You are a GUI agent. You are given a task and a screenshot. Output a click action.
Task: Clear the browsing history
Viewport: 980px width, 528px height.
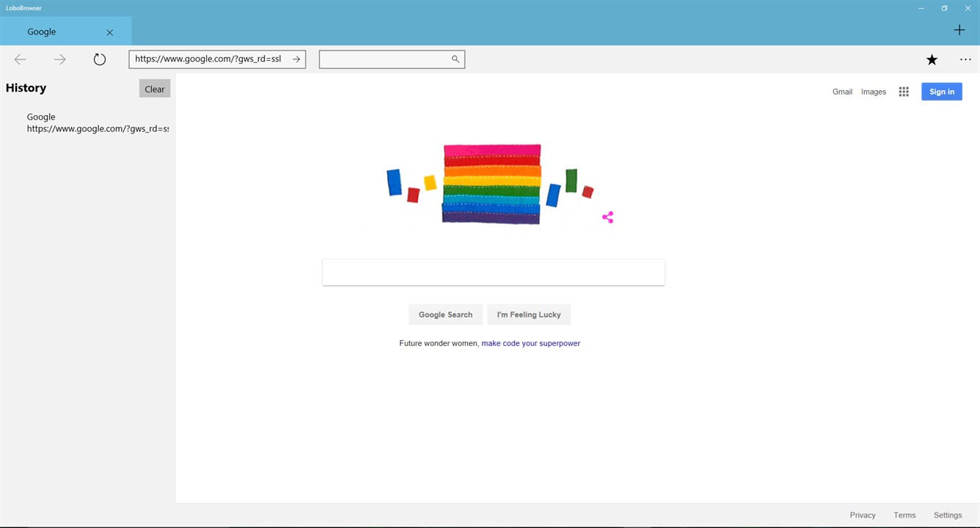click(x=155, y=89)
